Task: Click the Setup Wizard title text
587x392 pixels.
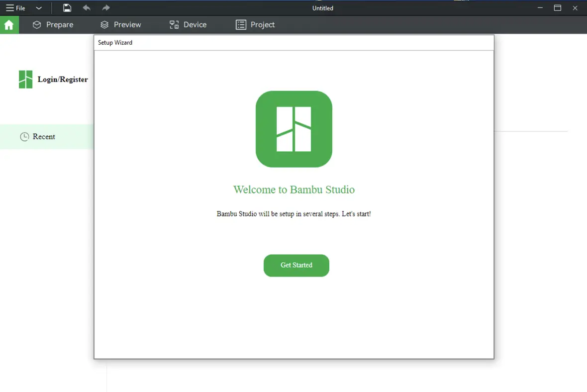Action: (x=115, y=43)
